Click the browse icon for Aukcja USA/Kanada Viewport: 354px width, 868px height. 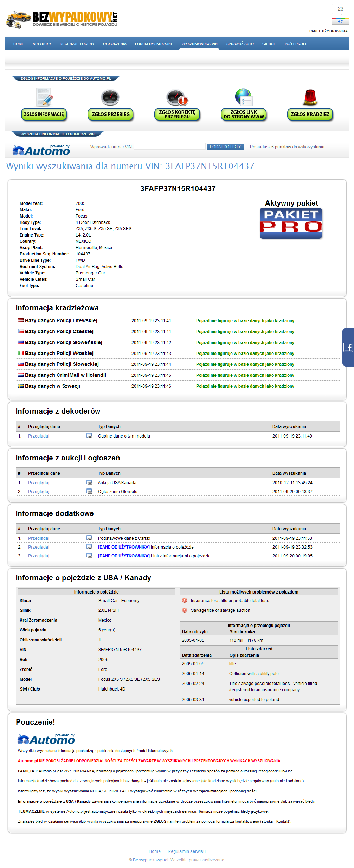[89, 482]
